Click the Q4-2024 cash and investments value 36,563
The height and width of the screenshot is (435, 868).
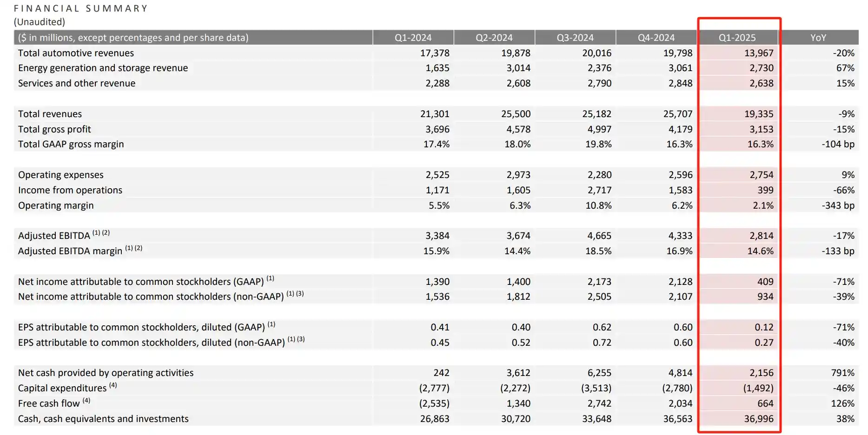coord(677,419)
